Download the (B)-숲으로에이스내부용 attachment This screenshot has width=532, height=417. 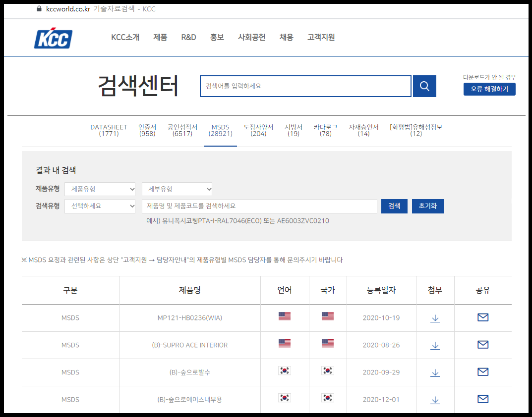click(x=435, y=400)
